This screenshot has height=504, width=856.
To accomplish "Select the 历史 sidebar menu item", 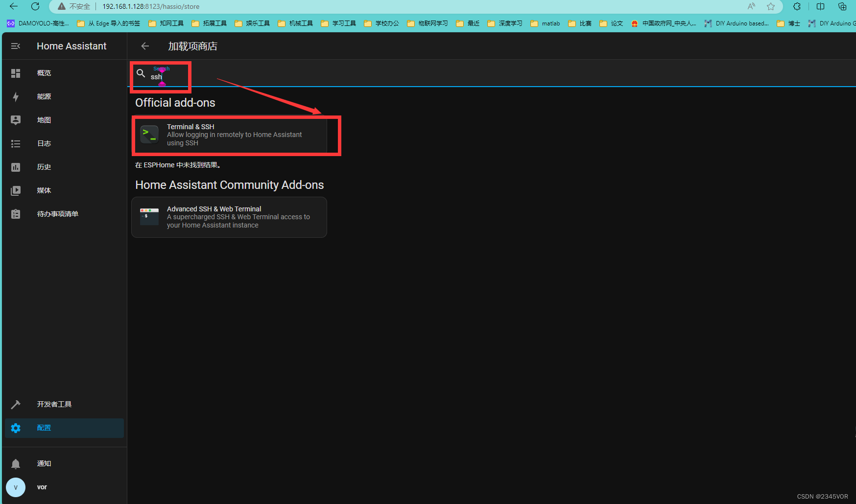I will (64, 167).
